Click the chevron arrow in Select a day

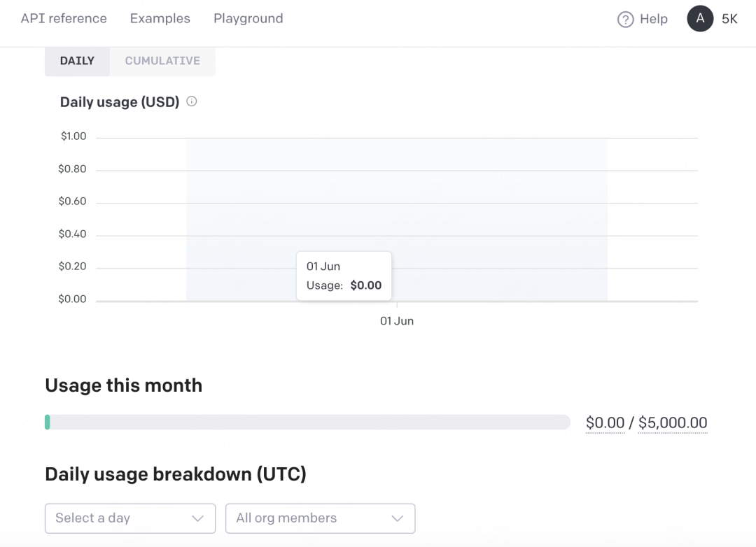click(197, 518)
